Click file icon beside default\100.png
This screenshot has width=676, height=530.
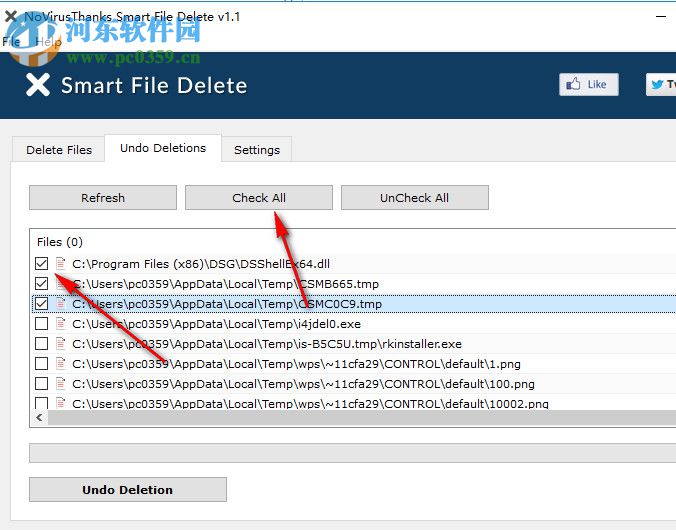click(x=60, y=383)
